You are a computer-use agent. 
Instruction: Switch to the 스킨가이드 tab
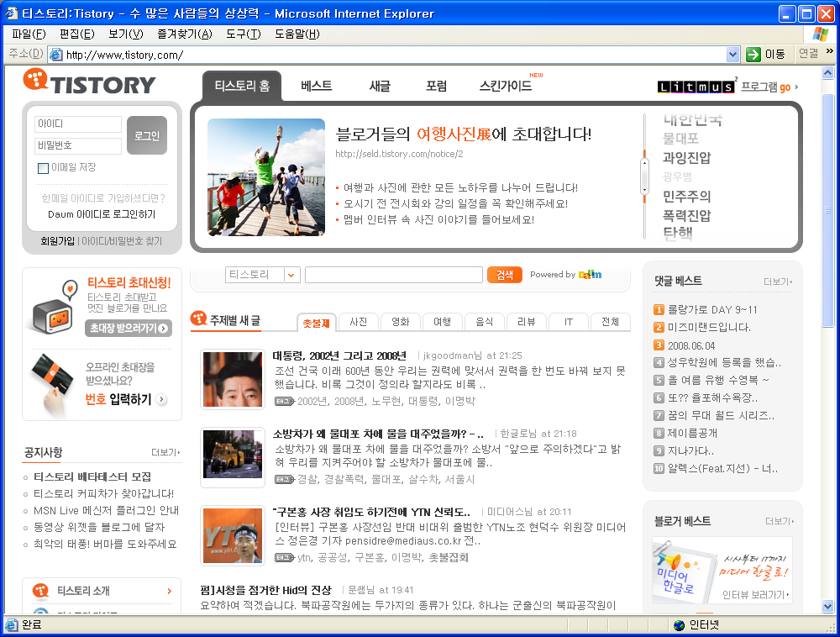(x=505, y=86)
